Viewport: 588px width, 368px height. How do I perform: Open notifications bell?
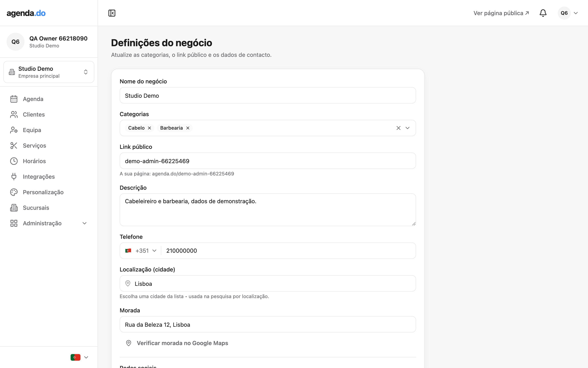pos(543,13)
